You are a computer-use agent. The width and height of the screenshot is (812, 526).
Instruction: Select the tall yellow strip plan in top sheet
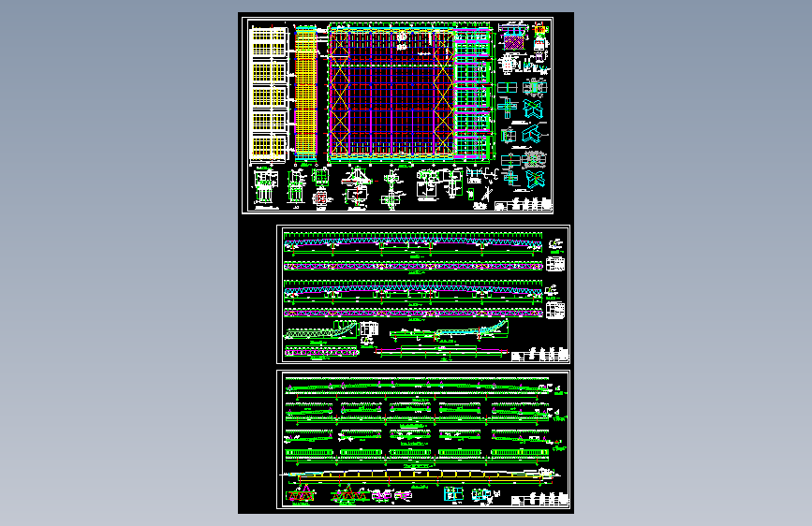[305, 94]
